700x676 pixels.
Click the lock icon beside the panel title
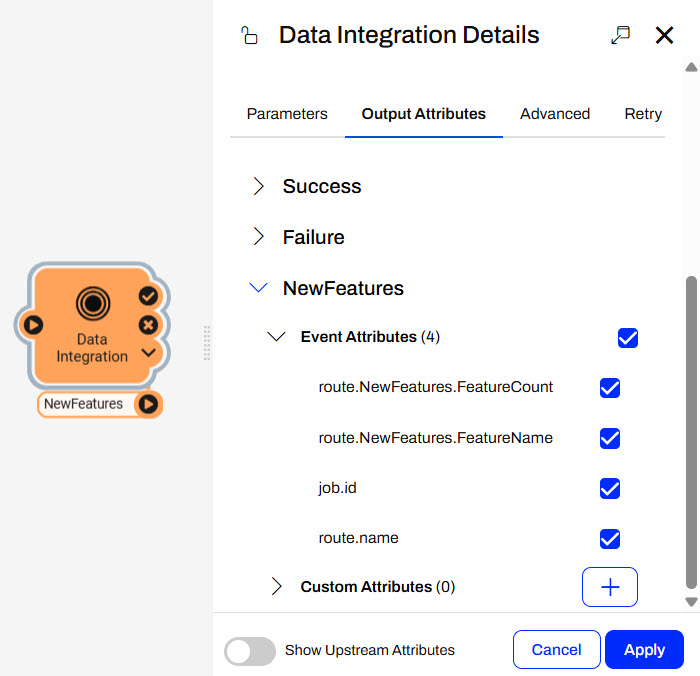(x=249, y=36)
